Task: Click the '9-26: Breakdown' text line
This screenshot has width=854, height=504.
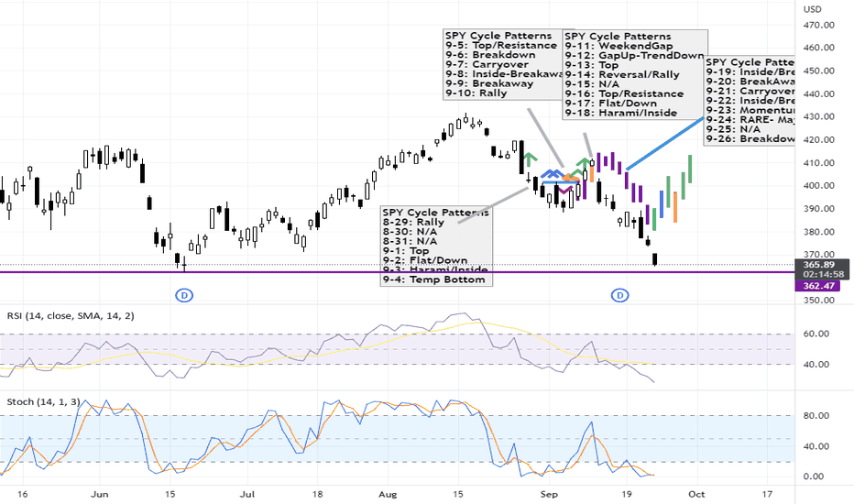Action: [750, 139]
